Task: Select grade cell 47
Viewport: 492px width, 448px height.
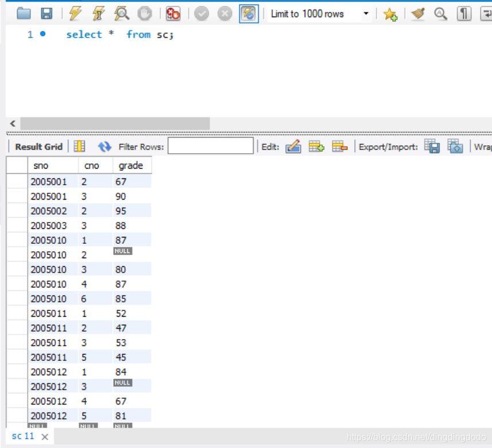Action: 132,328
